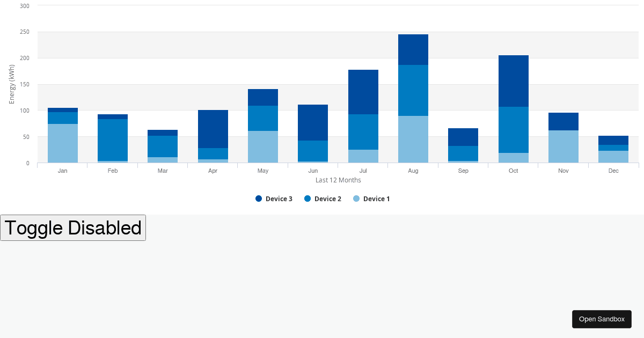Toggle Device 2 legend dot

(x=308, y=199)
